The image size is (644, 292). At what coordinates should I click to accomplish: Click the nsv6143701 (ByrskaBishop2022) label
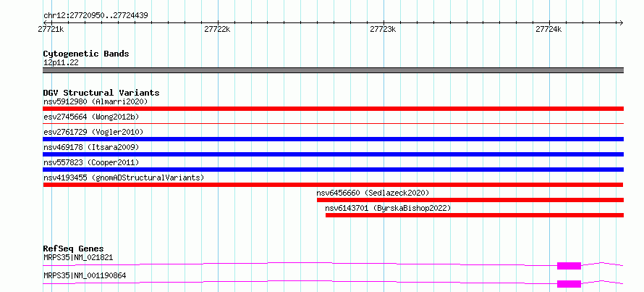click(388, 208)
